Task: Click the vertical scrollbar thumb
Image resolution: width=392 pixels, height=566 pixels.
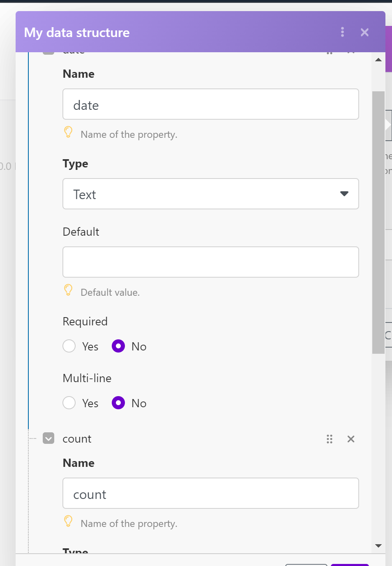Action: (x=378, y=222)
